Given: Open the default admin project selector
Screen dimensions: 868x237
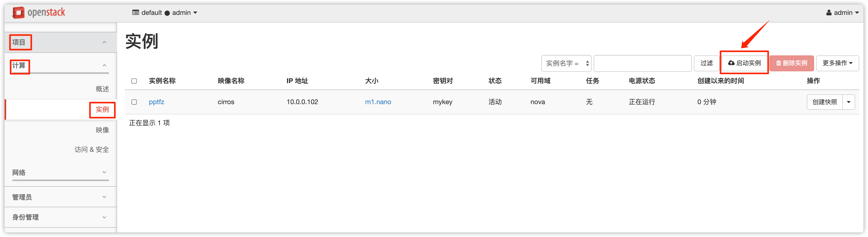Looking at the screenshot, I should (165, 13).
